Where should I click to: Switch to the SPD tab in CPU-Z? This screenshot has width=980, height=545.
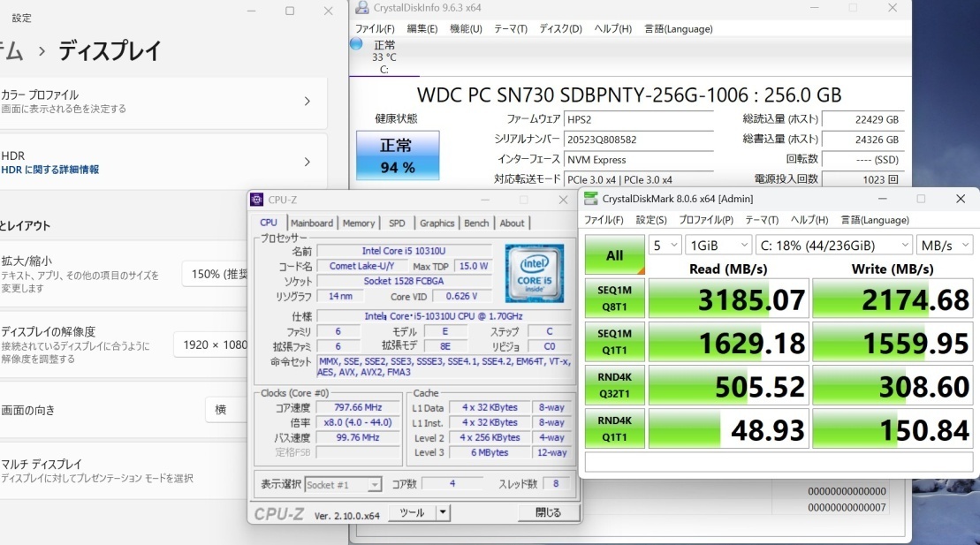coord(397,223)
